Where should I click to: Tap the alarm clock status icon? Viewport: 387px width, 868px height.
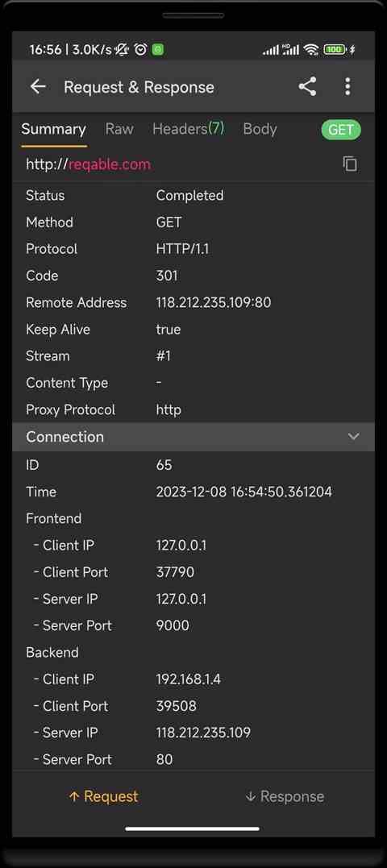click(x=141, y=50)
